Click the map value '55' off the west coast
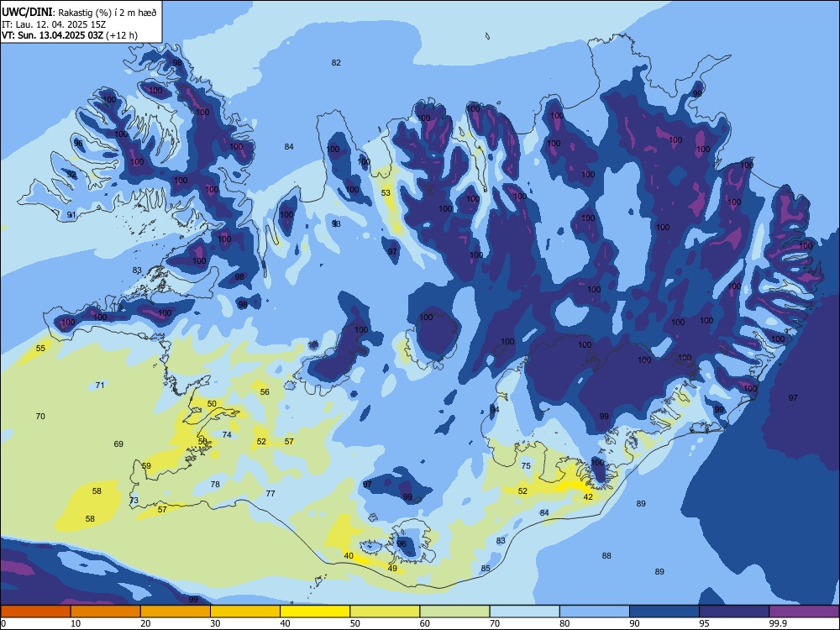 [x=40, y=349]
